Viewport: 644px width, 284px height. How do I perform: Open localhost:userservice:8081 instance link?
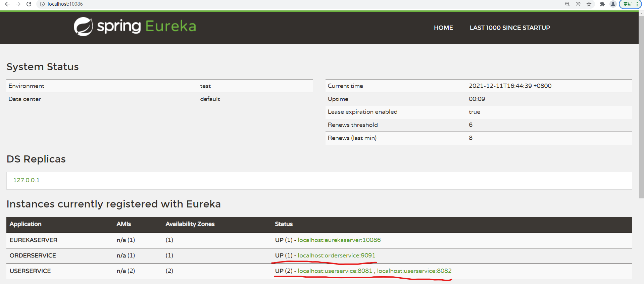pos(335,271)
